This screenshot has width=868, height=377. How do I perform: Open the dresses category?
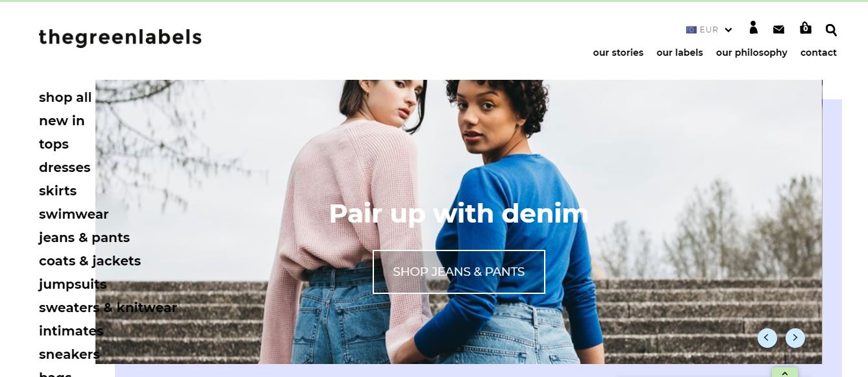pyautogui.click(x=64, y=167)
